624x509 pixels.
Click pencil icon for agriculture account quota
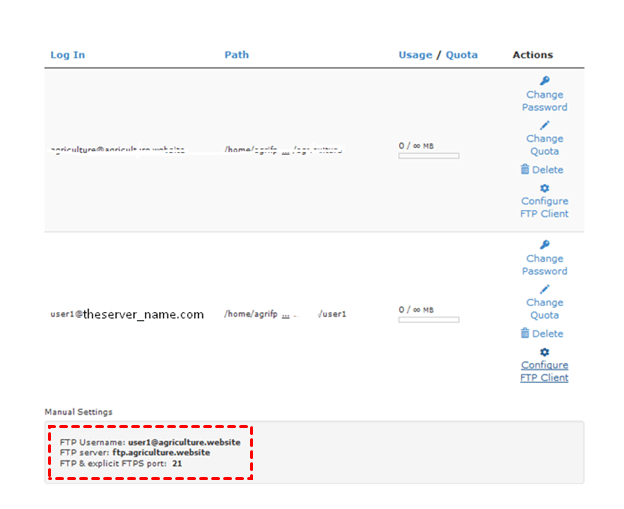[x=544, y=125]
